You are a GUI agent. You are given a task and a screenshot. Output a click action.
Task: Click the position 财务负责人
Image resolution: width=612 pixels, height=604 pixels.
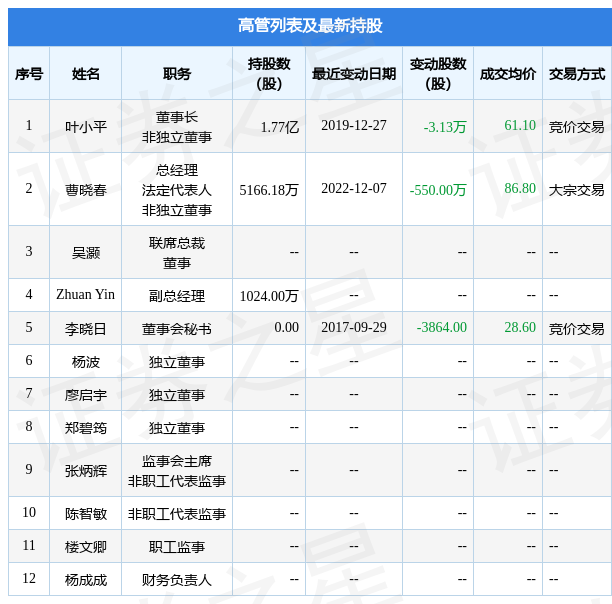pos(177,580)
